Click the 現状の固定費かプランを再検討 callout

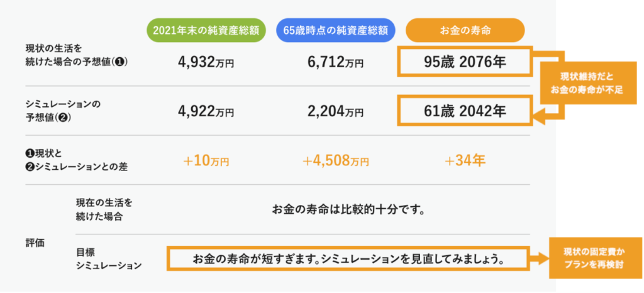point(596,258)
